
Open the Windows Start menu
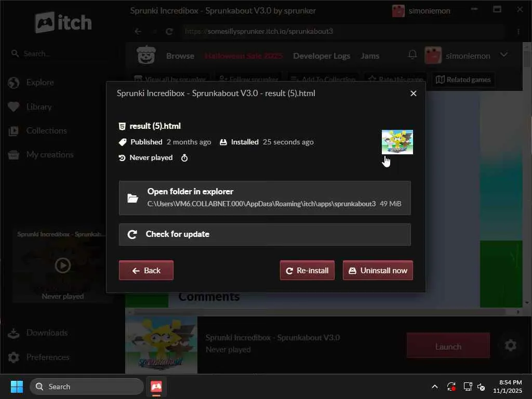pos(17,387)
